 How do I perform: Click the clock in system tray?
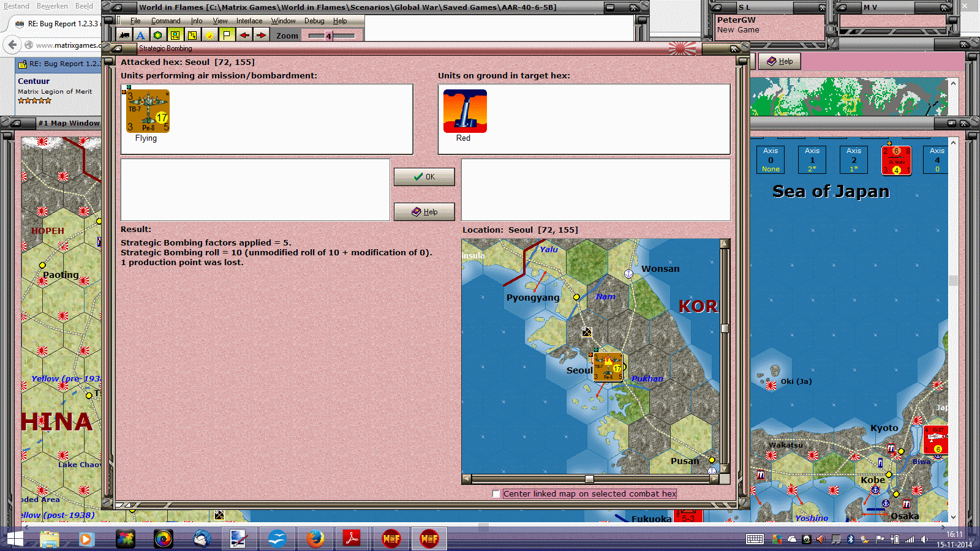[x=954, y=539]
